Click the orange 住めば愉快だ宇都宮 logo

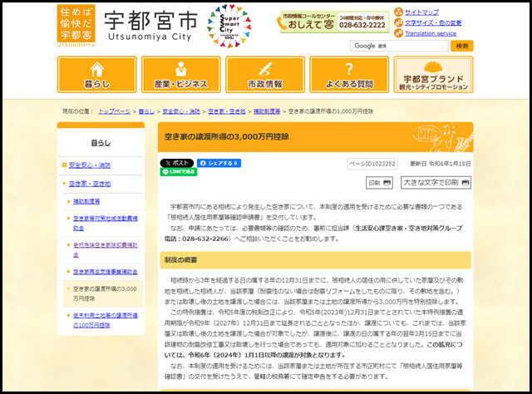tap(76, 26)
